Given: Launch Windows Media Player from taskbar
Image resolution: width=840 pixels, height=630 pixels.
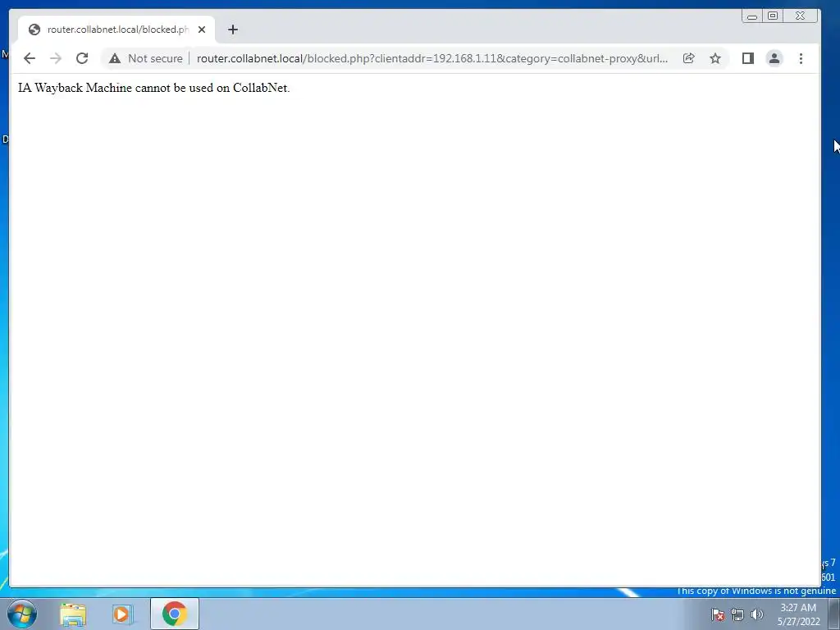Looking at the screenshot, I should pos(121,614).
